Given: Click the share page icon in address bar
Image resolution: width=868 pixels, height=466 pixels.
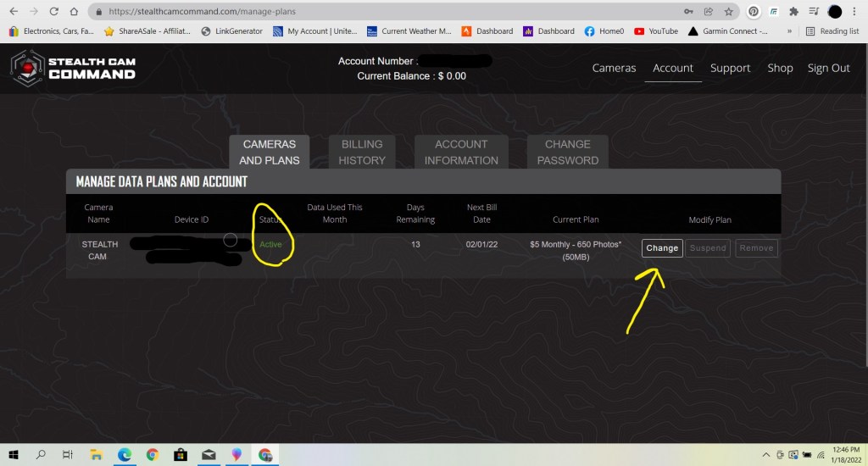Looking at the screenshot, I should [708, 12].
